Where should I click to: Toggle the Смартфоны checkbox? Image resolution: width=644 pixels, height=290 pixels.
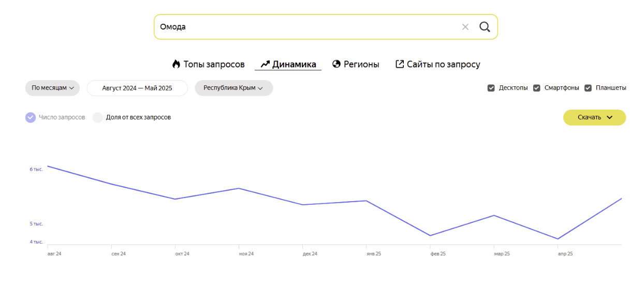tap(537, 88)
